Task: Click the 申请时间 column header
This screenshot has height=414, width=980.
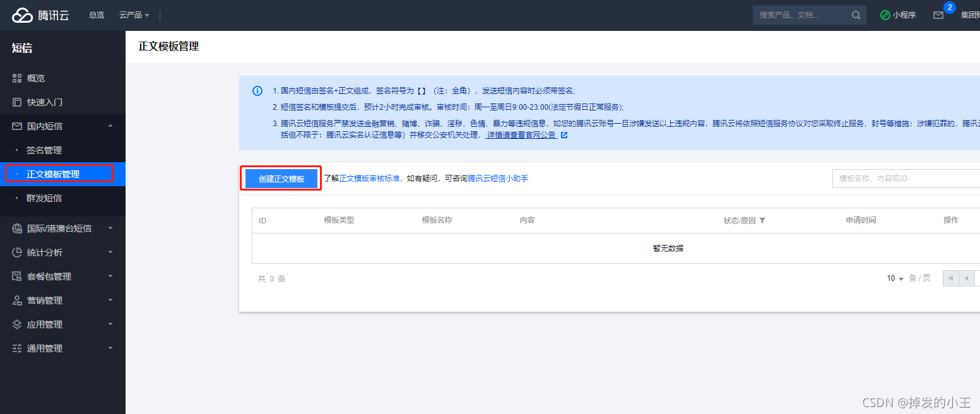Action: pyautogui.click(x=861, y=220)
